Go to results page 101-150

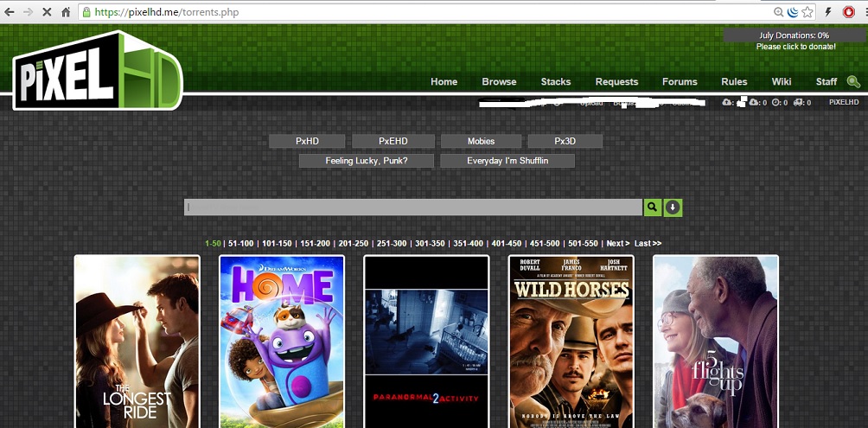click(277, 244)
